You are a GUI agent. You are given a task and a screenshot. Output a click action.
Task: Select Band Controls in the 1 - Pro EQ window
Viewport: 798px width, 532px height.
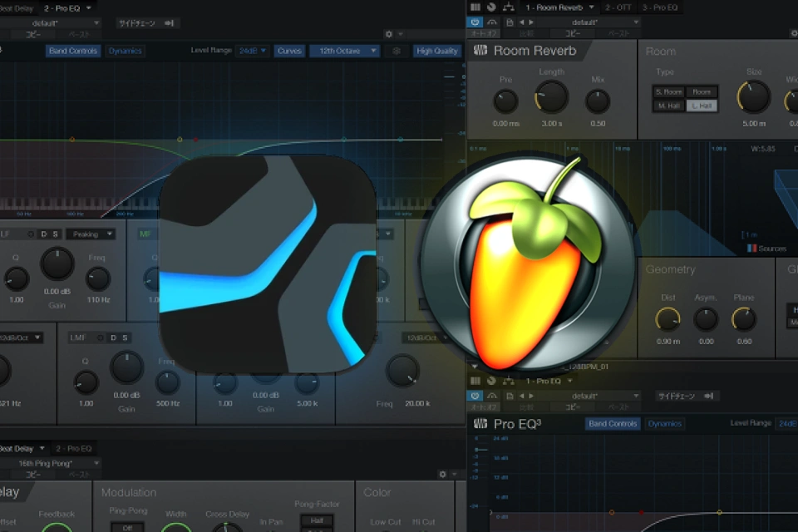point(613,424)
